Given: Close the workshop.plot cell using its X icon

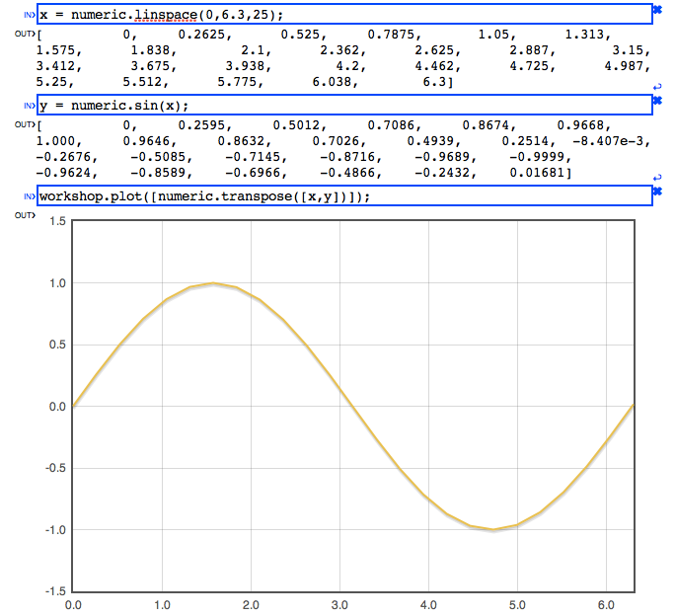Looking at the screenshot, I should 657,192.
